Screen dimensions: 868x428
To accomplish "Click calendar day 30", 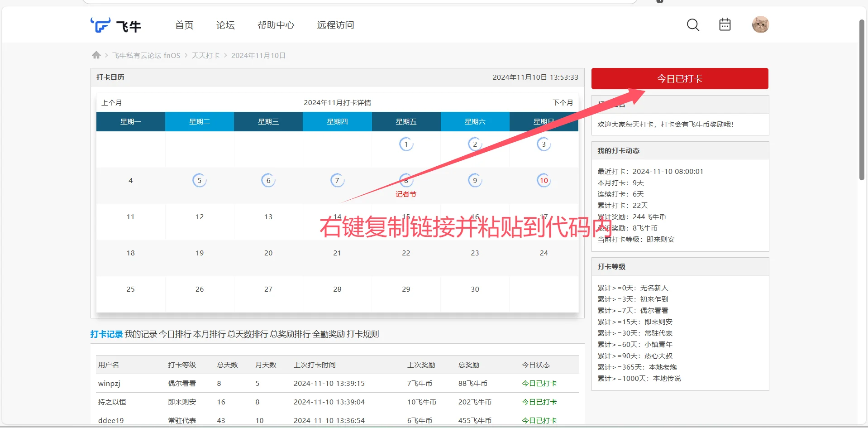I will point(475,289).
